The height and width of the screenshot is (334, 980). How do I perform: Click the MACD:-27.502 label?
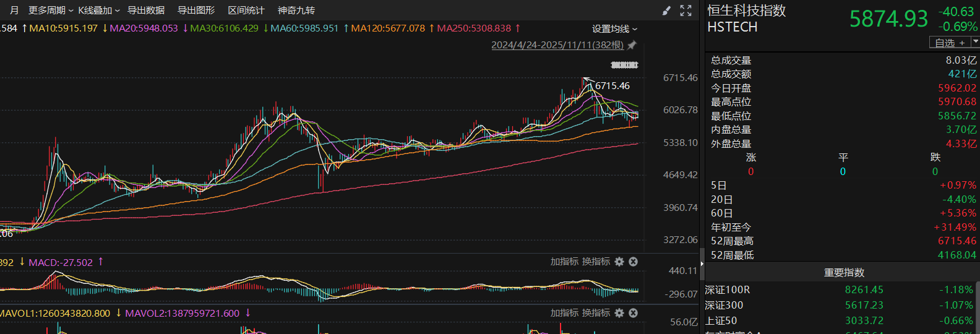[x=61, y=262]
